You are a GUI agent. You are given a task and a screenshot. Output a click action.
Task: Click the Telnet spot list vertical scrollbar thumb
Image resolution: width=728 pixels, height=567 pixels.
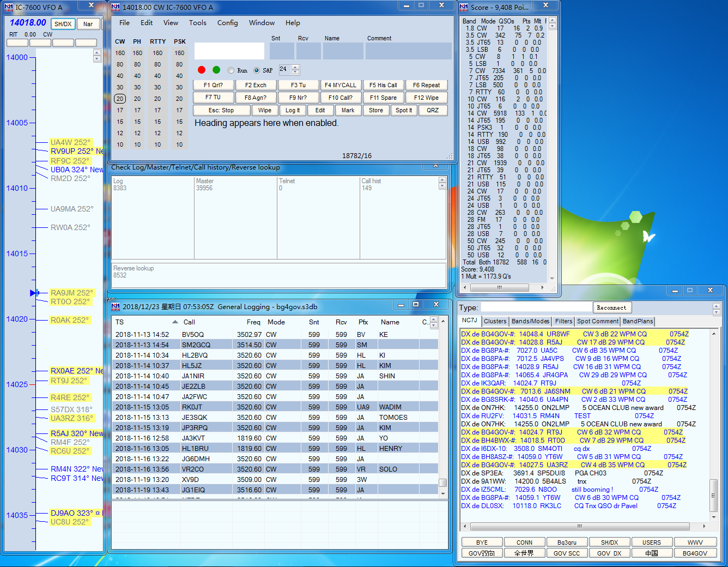(x=714, y=495)
